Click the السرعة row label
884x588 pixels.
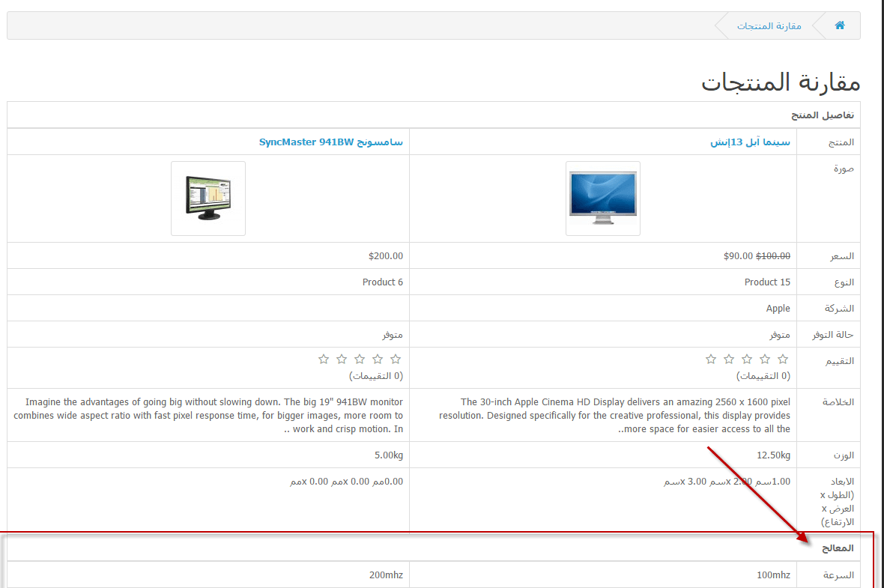tap(838, 575)
